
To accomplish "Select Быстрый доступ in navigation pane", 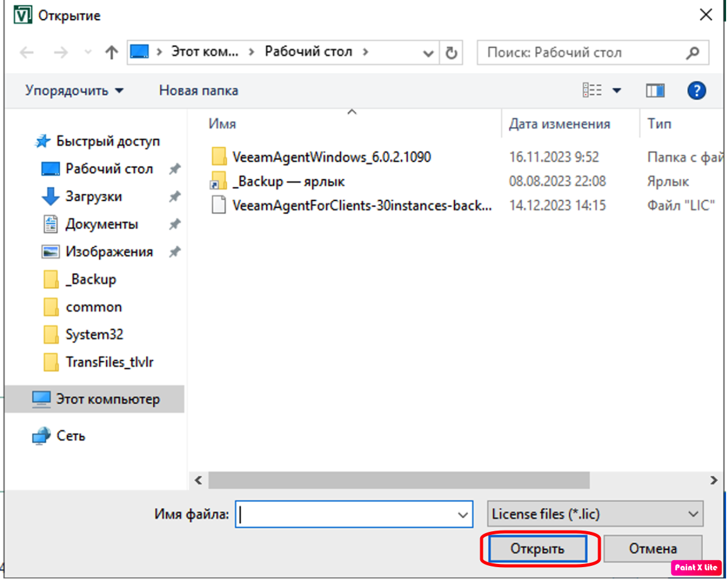I will [x=108, y=141].
